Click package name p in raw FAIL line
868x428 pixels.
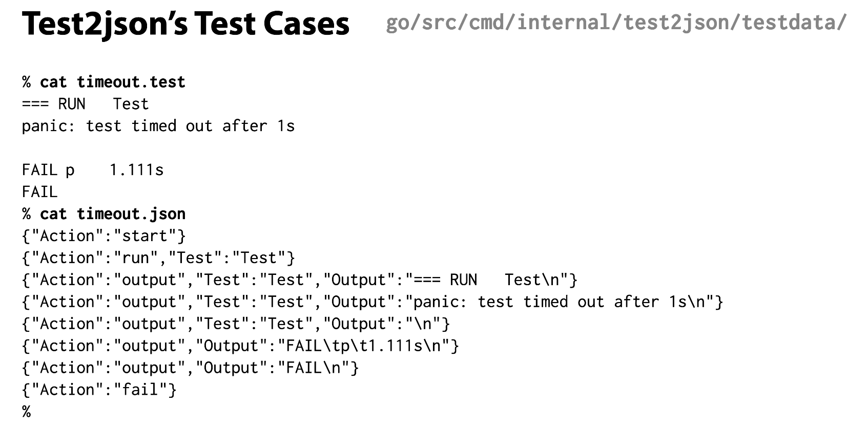coord(70,170)
